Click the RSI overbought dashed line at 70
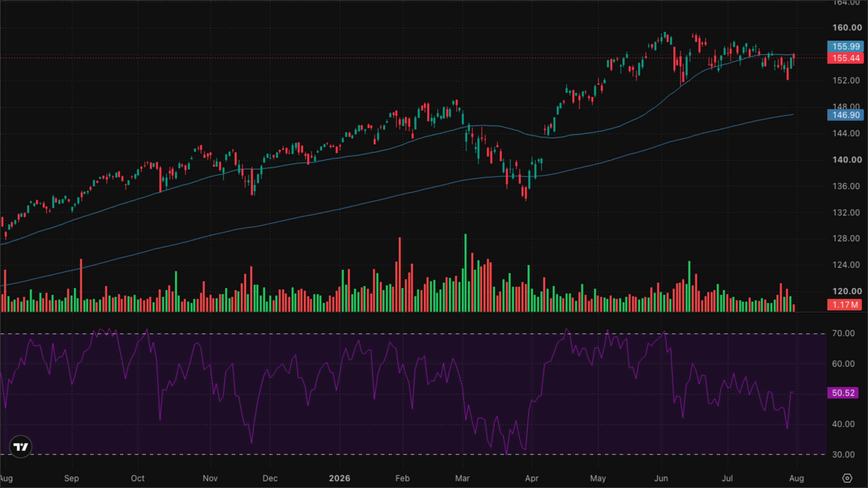Viewport: 868px width, 488px height. (413, 334)
